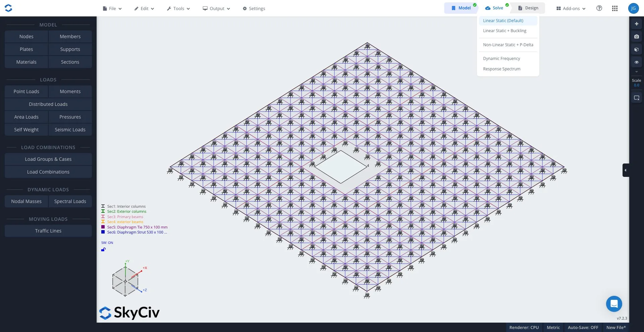
Task: Toggle the visibility eye icon
Action: 636,62
